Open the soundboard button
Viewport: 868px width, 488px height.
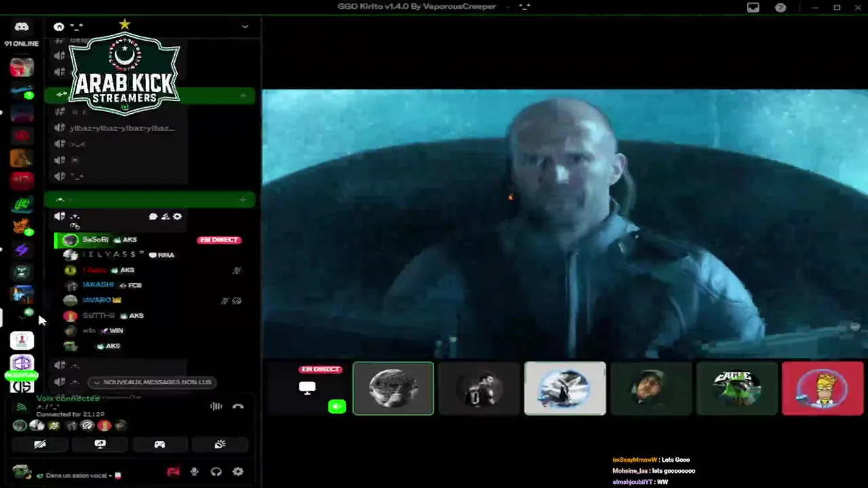pyautogui.click(x=220, y=444)
